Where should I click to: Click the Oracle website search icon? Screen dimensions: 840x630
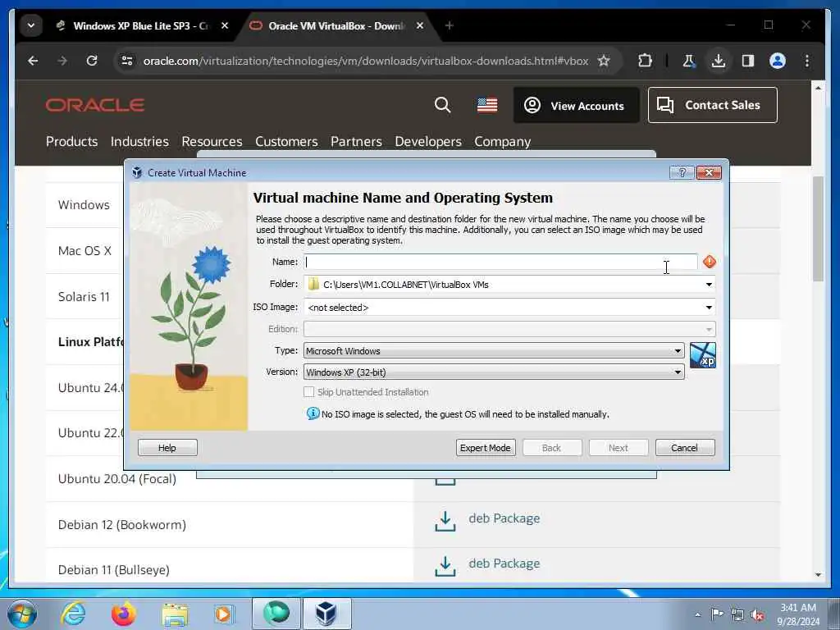[442, 105]
